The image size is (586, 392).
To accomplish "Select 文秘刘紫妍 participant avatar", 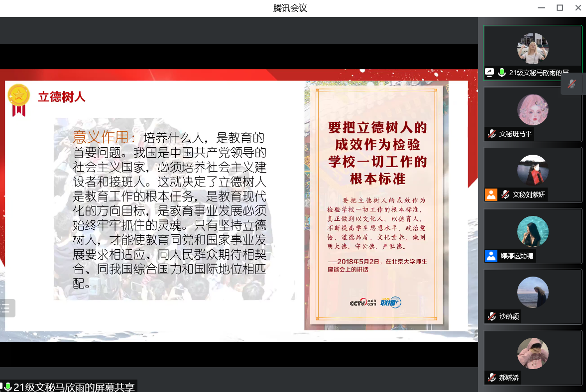I will pos(533,171).
